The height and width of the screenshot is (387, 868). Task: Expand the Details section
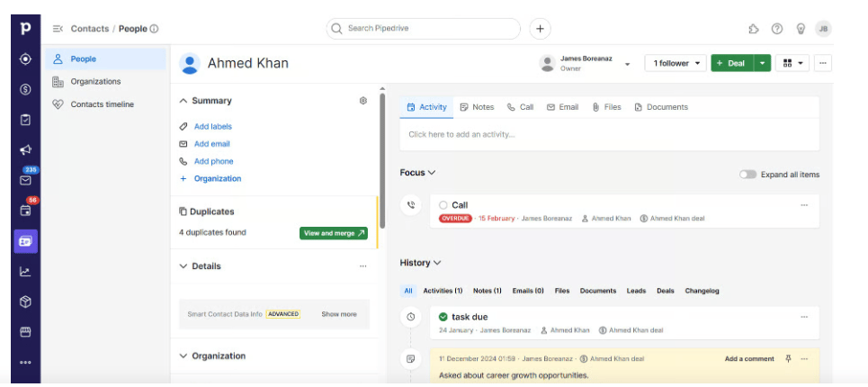(x=183, y=266)
